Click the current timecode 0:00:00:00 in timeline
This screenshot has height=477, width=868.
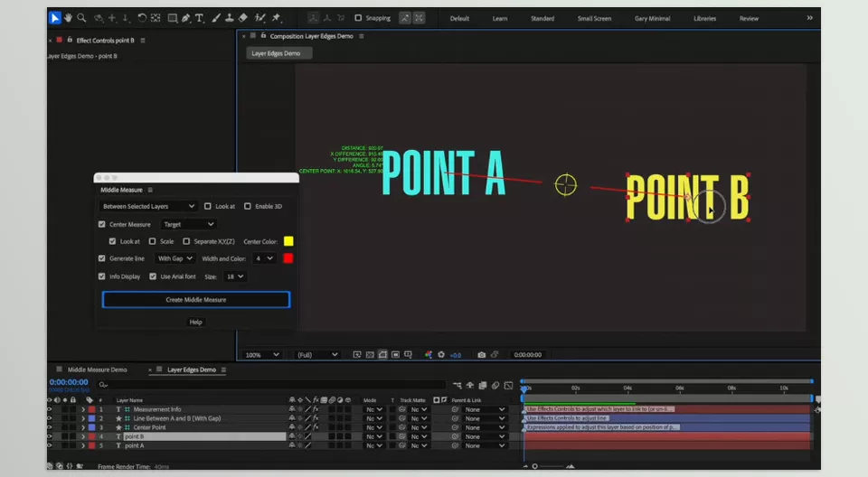[69, 382]
